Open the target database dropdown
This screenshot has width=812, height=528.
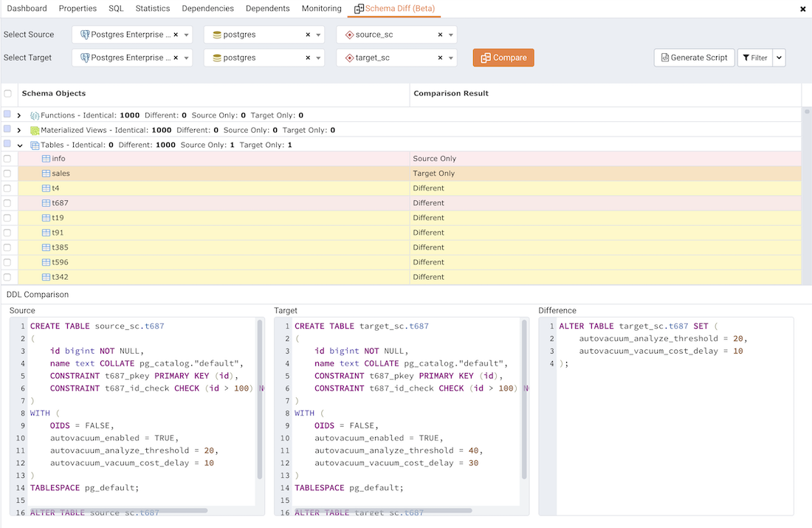click(x=318, y=58)
